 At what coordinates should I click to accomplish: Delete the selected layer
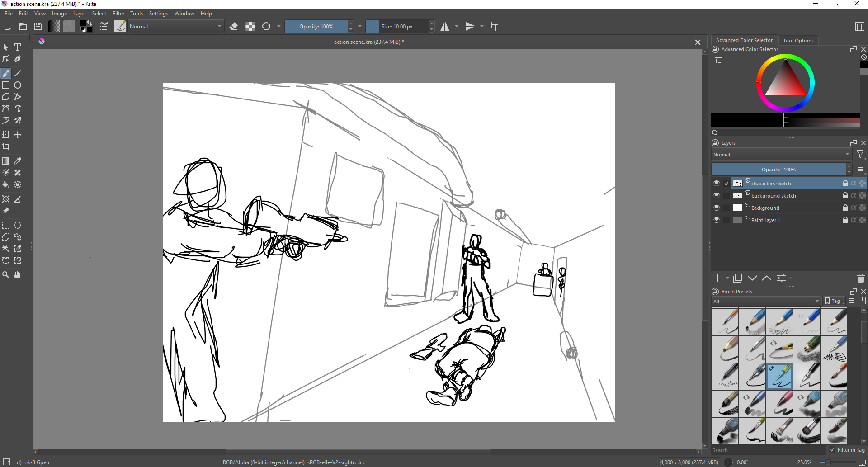(x=861, y=278)
